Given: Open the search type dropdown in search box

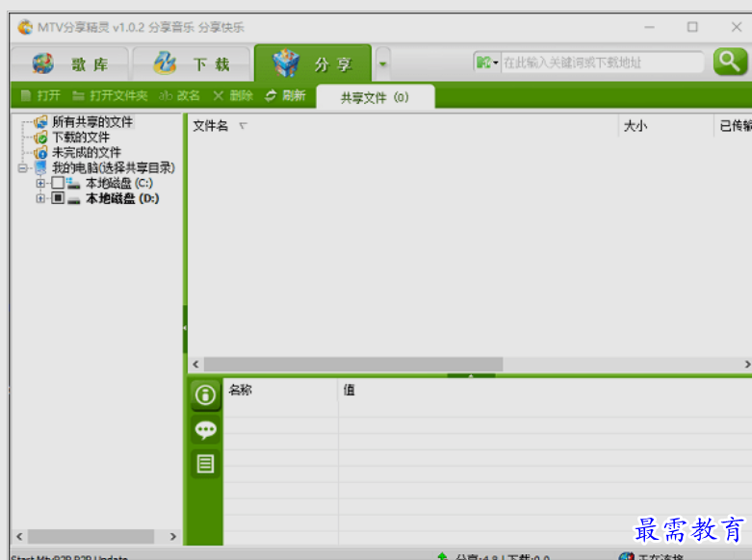Looking at the screenshot, I should pos(487,63).
